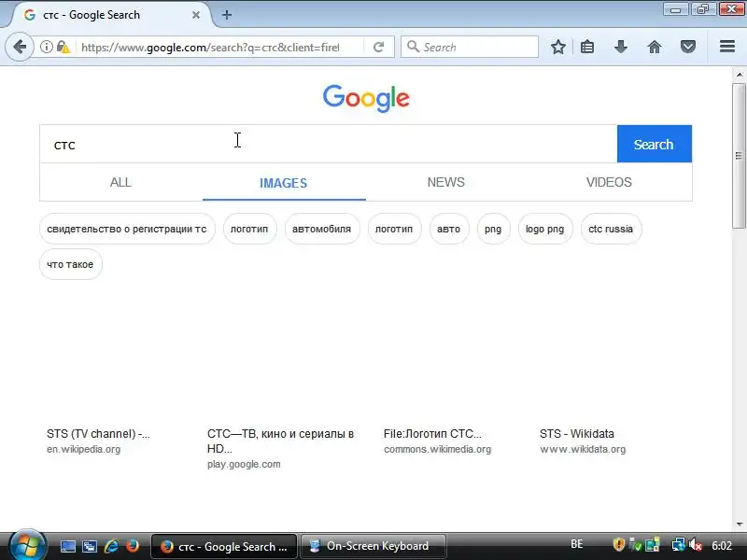Image resolution: width=747 pixels, height=560 pixels.
Task: Select the 'png' suggestion chip
Action: point(493,229)
